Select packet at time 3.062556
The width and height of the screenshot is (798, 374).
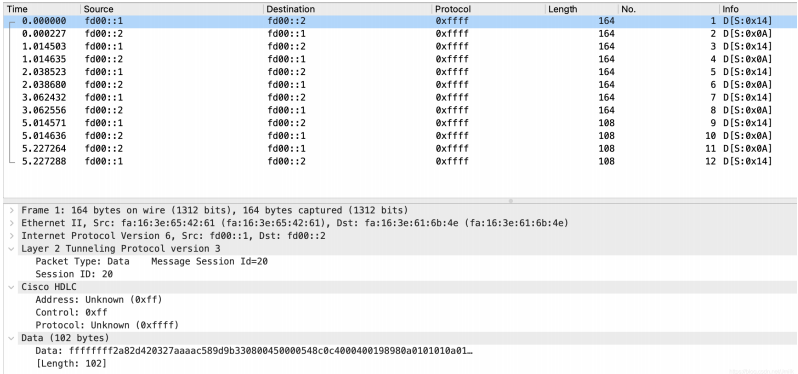(x=400, y=110)
